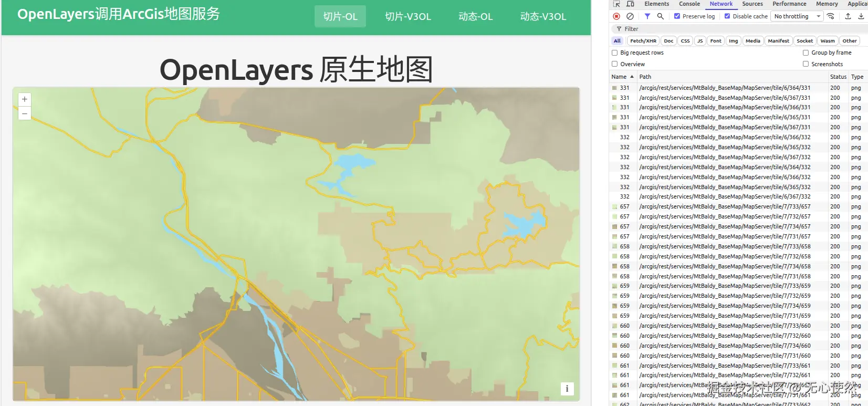Enable Overview checkbox
The image size is (868, 406).
pos(615,64)
